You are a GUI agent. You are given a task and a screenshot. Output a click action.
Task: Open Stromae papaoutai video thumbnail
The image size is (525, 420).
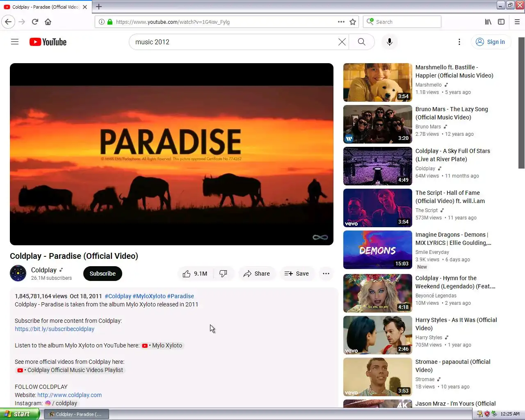[378, 377]
